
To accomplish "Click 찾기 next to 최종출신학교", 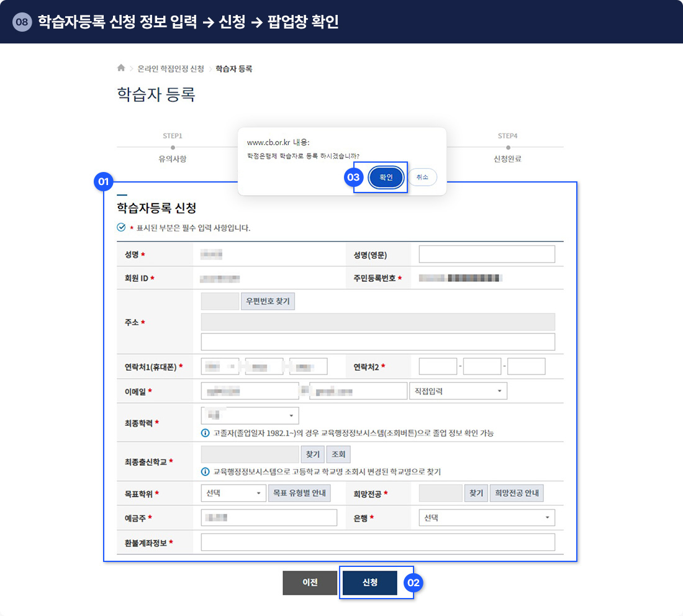I will pyautogui.click(x=312, y=455).
